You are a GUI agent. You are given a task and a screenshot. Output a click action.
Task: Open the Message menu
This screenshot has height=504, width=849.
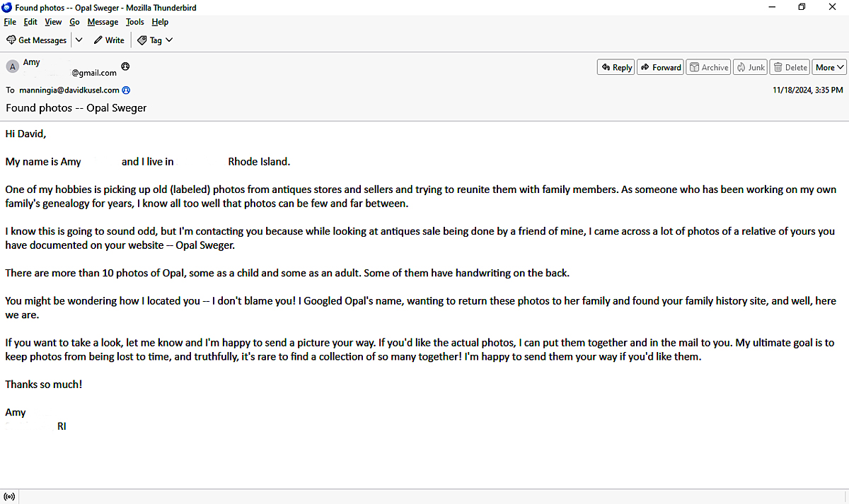point(103,22)
